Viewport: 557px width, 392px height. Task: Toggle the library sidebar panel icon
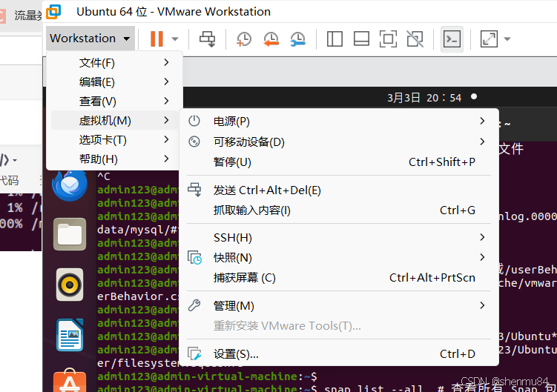tap(334, 39)
